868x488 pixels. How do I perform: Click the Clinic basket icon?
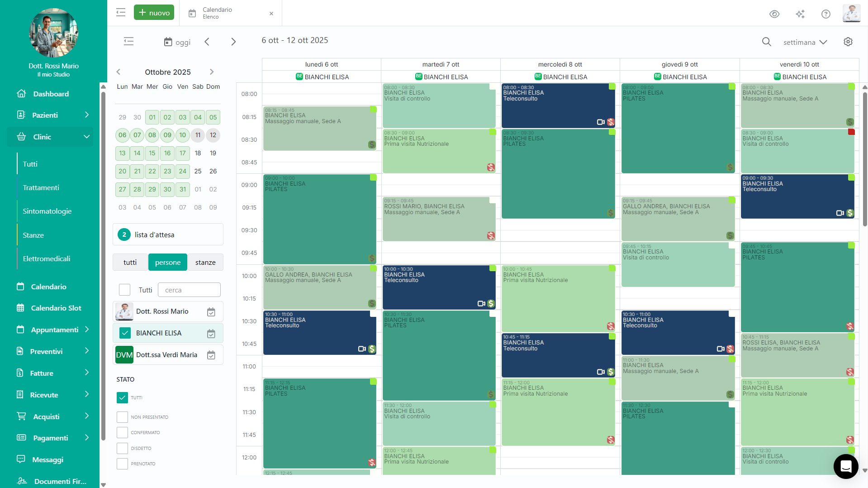(21, 137)
